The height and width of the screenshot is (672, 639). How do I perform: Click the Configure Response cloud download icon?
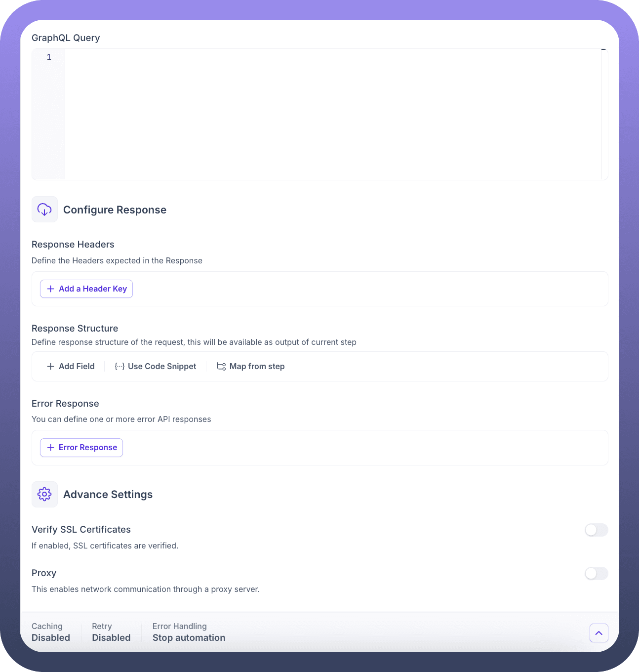pos(44,210)
